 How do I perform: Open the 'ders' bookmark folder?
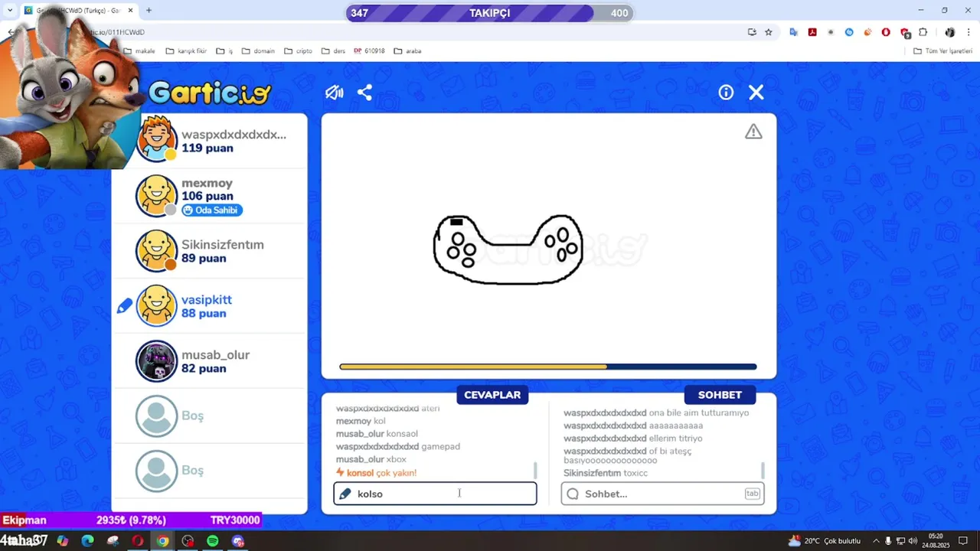coord(333,51)
